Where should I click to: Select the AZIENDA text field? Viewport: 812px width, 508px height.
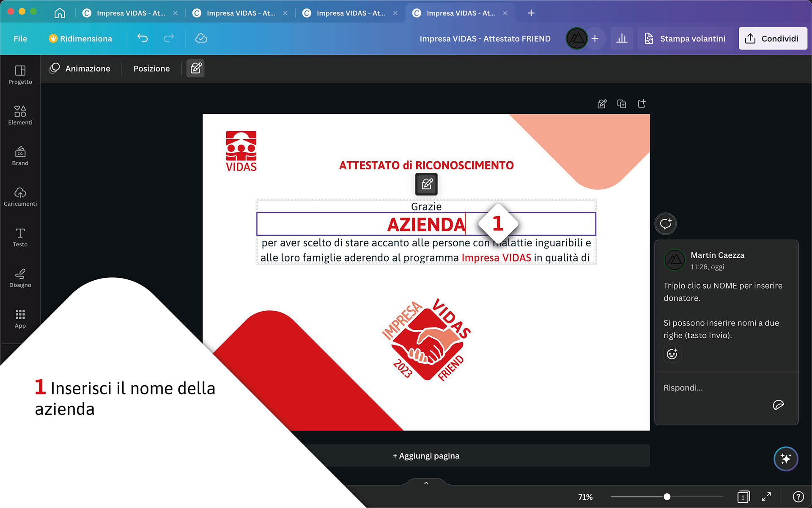[x=426, y=224]
